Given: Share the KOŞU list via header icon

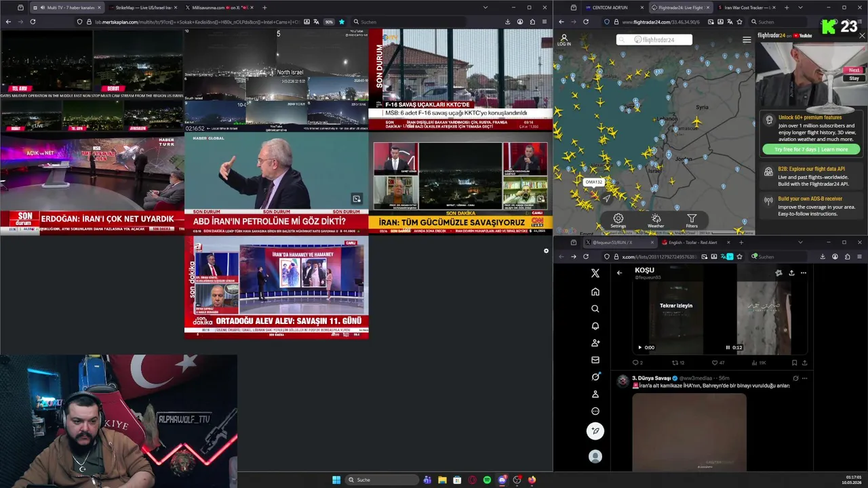Looking at the screenshot, I should (x=791, y=272).
